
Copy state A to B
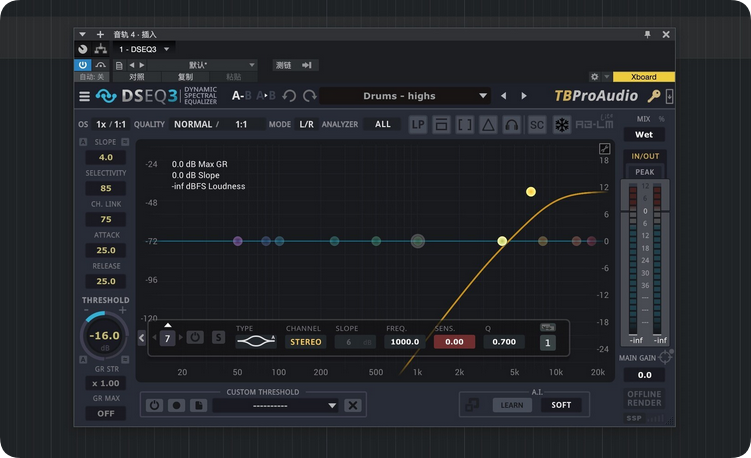tap(266, 96)
